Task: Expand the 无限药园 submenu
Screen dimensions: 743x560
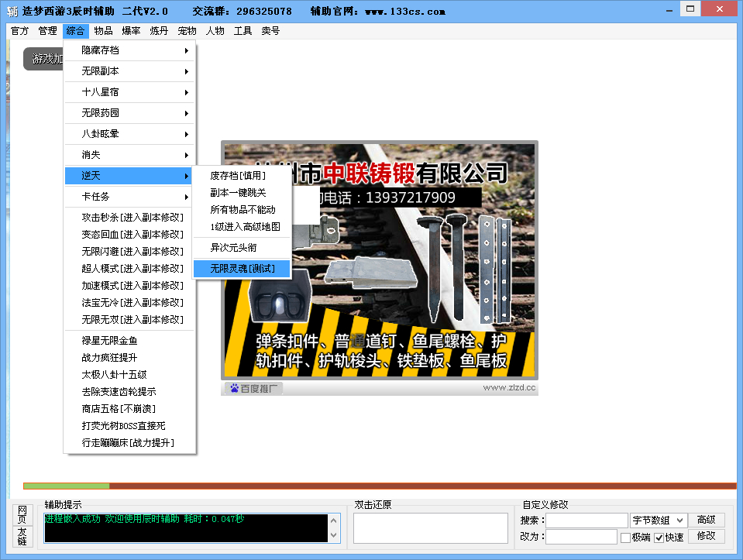Action: pyautogui.click(x=129, y=113)
